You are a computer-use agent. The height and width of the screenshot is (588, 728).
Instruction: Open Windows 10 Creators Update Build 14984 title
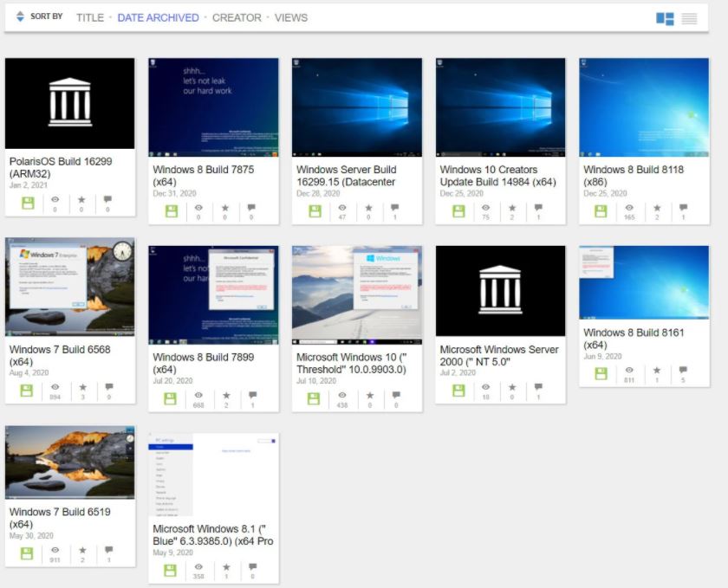click(497, 176)
